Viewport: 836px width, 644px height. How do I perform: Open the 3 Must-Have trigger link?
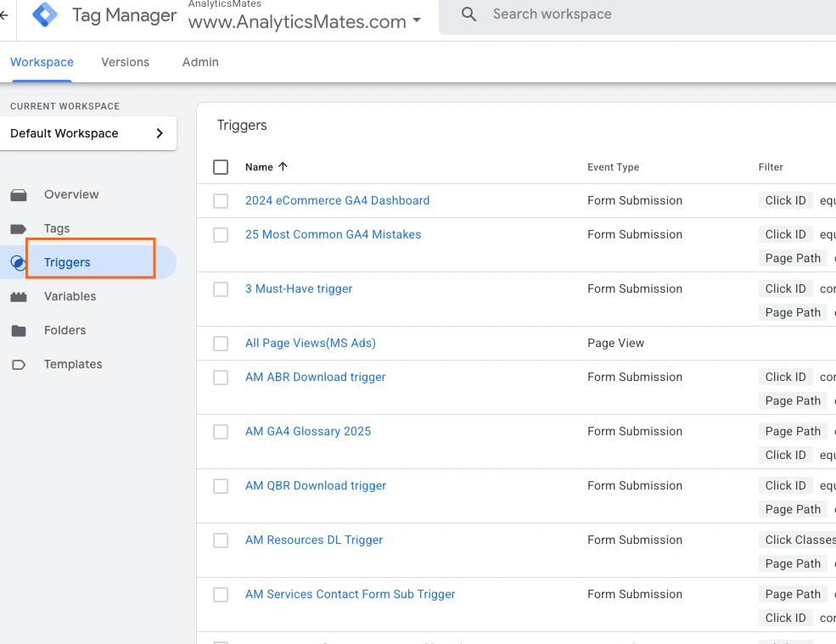point(299,289)
